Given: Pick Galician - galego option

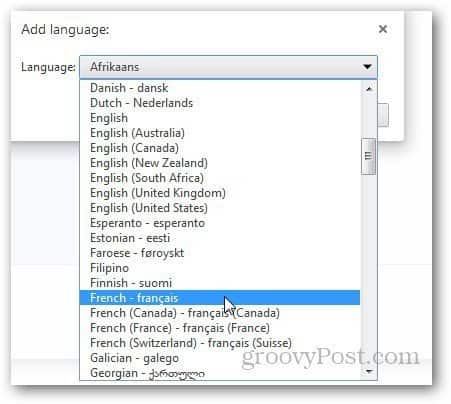Looking at the screenshot, I should pos(220,358).
